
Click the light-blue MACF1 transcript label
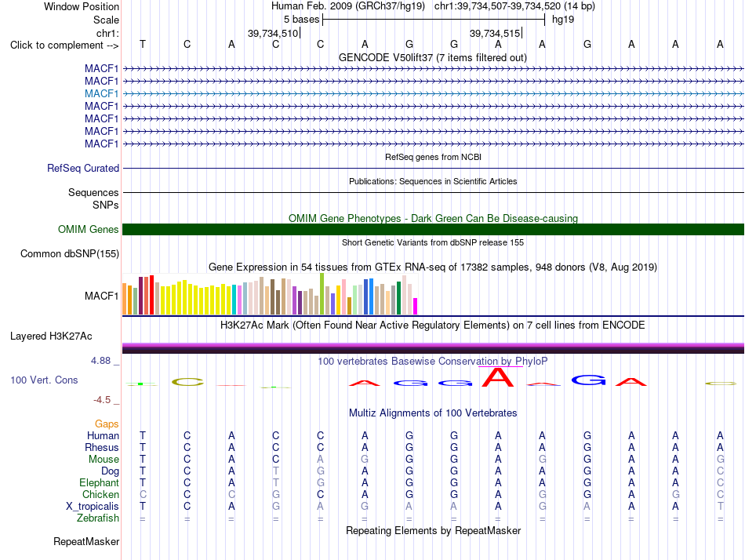(101, 93)
